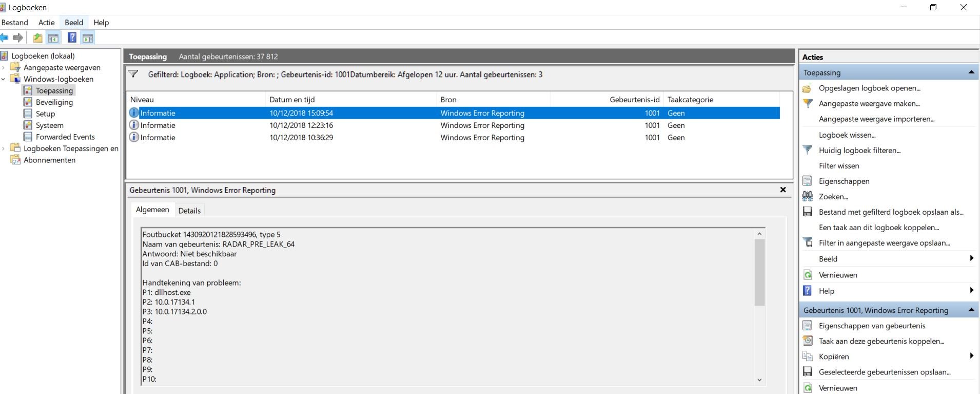Click the Kopiëren icon in Acties pane
The image size is (980, 394).
tap(808, 357)
